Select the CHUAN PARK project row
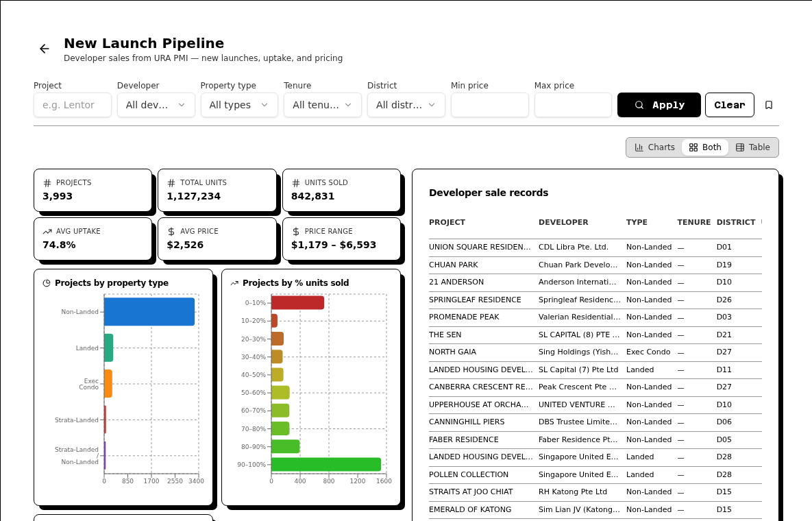Viewport: 812px width, 521px height. (x=595, y=265)
